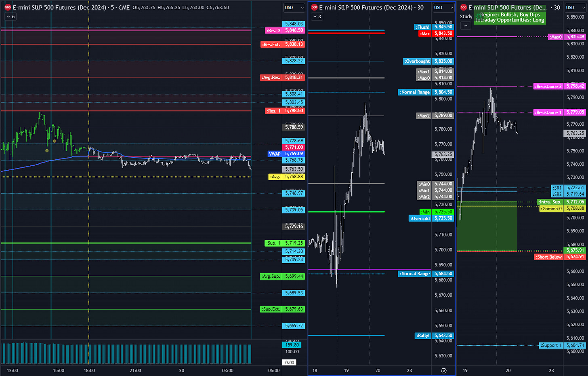Click the ':Max0' label on the middle chart
Screen dimensions: 588x376
(424, 78)
